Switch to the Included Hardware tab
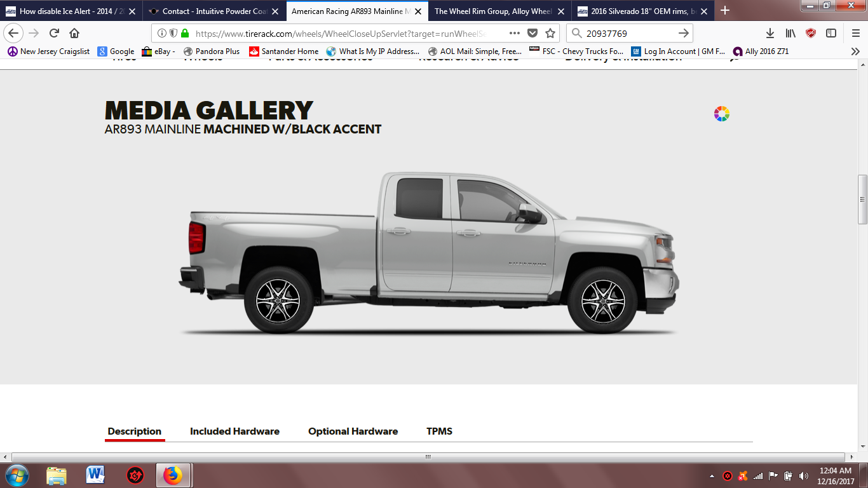Screen dimensions: 868x488 click(x=234, y=431)
